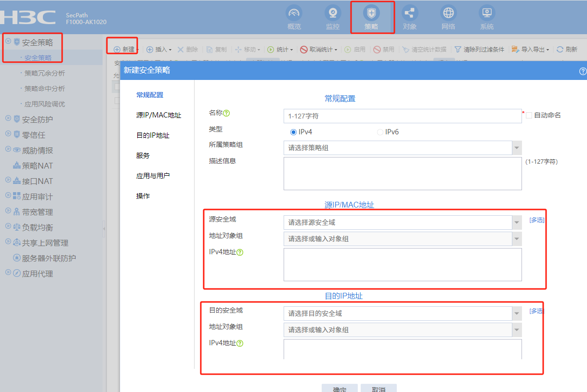This screenshot has height=392, width=587.
Task: Open the 概览 overview icon
Action: click(x=294, y=13)
